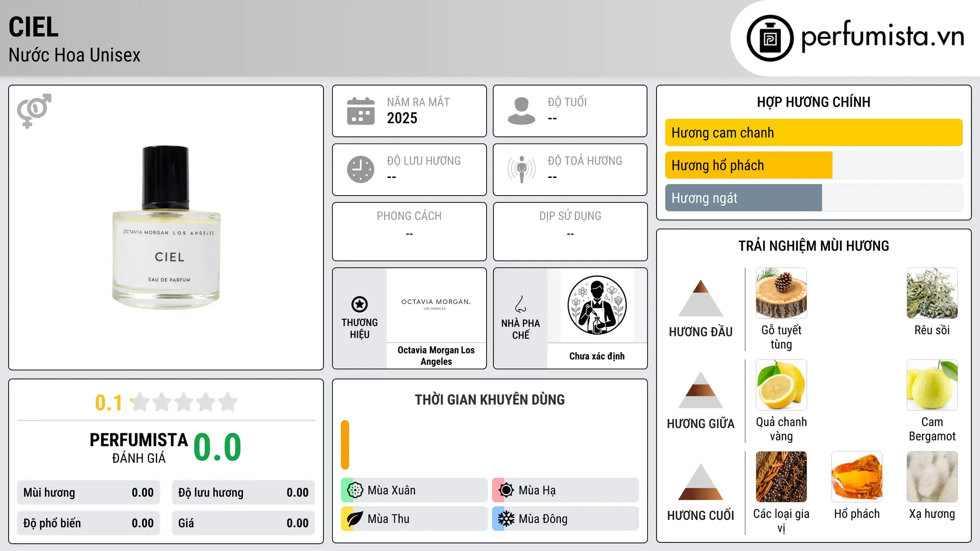Select the Hổ phách amber note image
Image resolution: width=980 pixels, height=551 pixels.
click(857, 477)
